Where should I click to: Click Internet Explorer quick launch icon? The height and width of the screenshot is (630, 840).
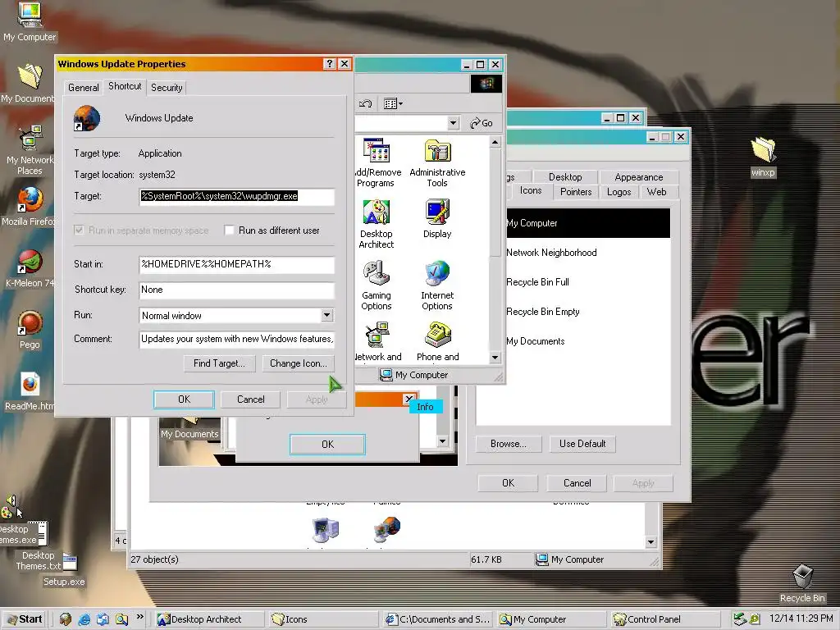point(84,619)
